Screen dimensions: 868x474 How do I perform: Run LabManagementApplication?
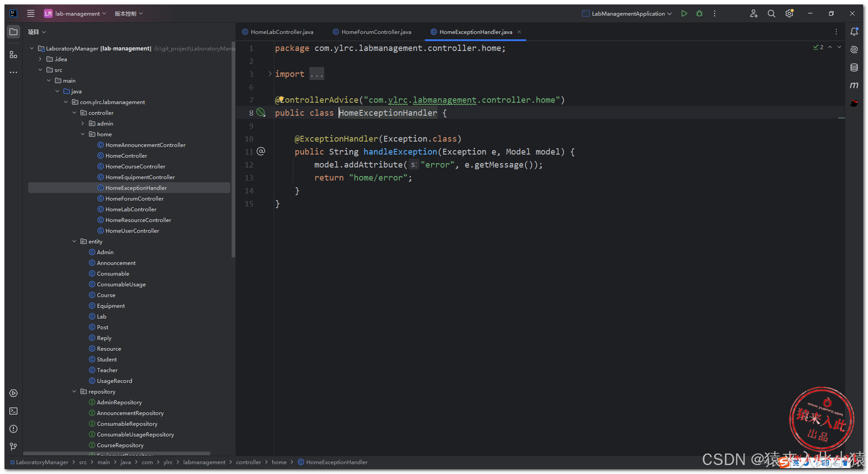684,13
